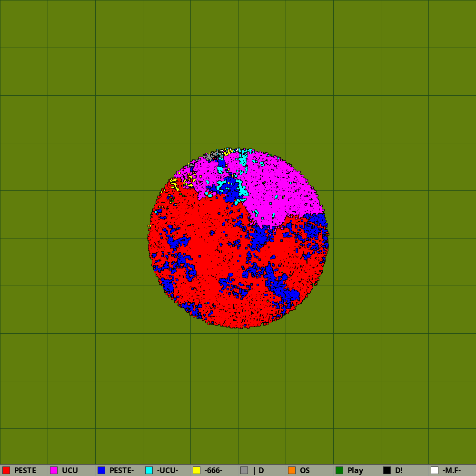Select the '-666-' legend label
This screenshot has height=476, width=476.
coord(214,471)
